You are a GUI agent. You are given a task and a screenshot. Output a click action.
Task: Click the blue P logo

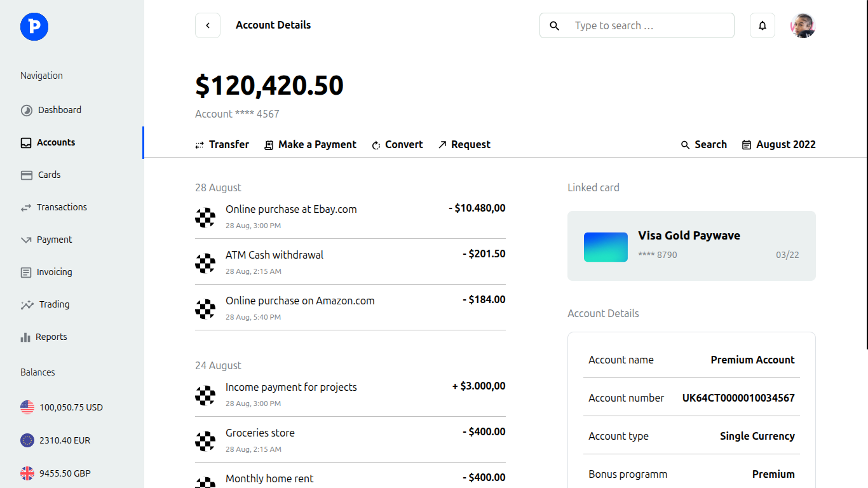(34, 26)
